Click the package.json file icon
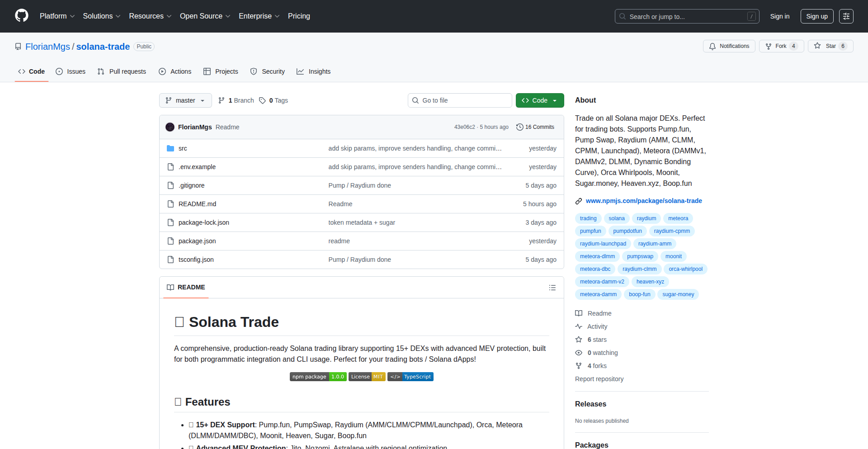Screen dimensions: 868x449 [x=170, y=241]
